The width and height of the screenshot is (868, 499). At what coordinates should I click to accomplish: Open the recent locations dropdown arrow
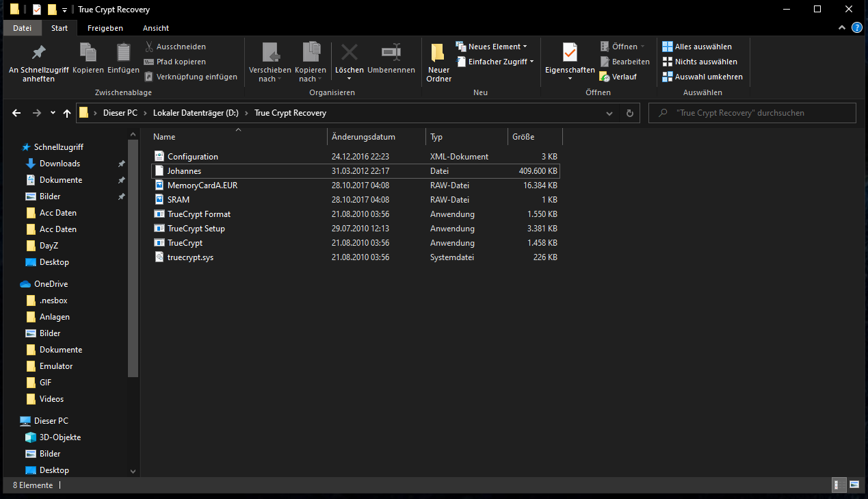coord(53,113)
